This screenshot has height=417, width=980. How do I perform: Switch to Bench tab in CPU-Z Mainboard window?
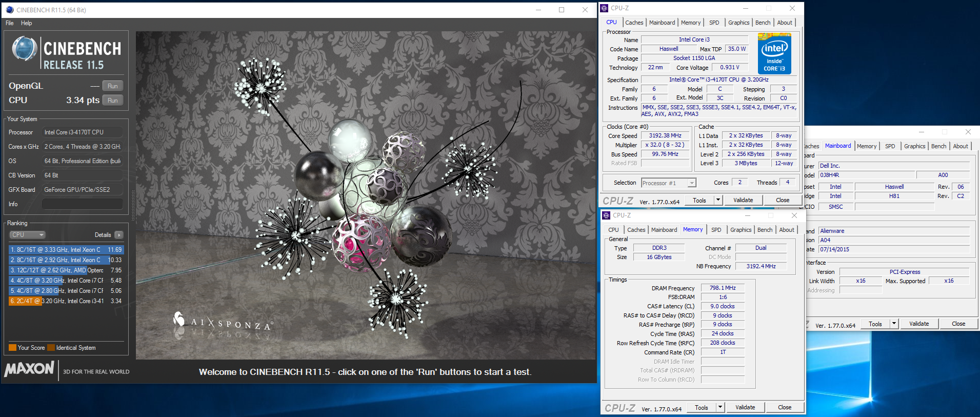(938, 146)
